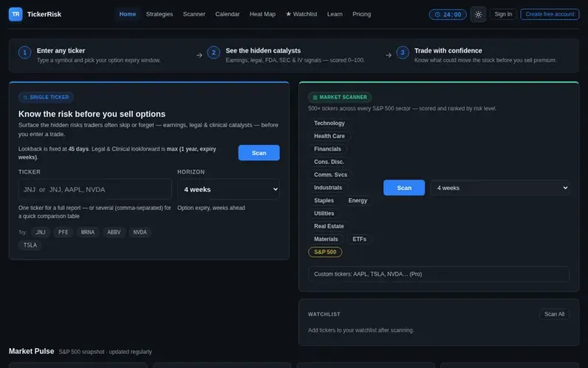Click 'Enter any ticker' step title

61,51
